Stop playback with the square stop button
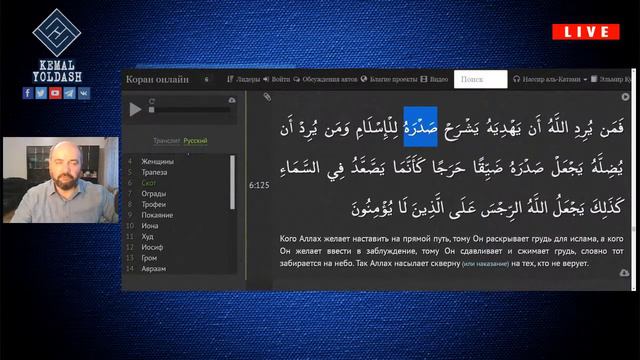Image resolution: width=640 pixels, height=360 pixels. 151,110
